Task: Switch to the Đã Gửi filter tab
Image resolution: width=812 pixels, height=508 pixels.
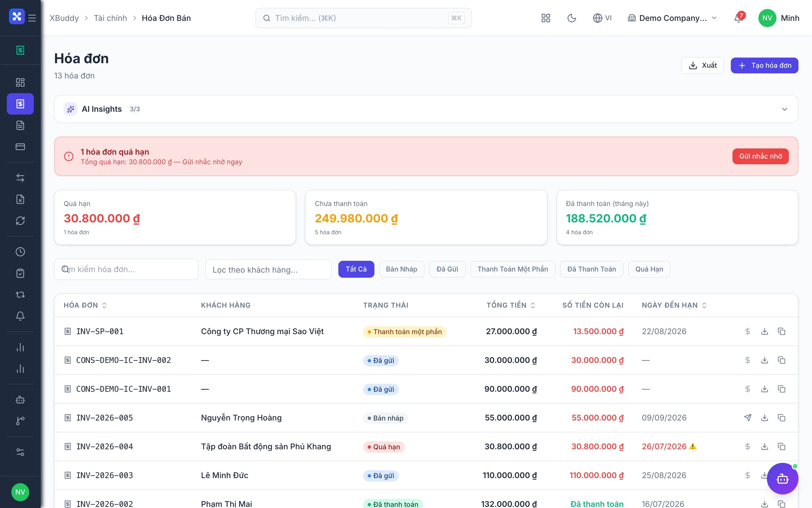Action: [x=447, y=270]
